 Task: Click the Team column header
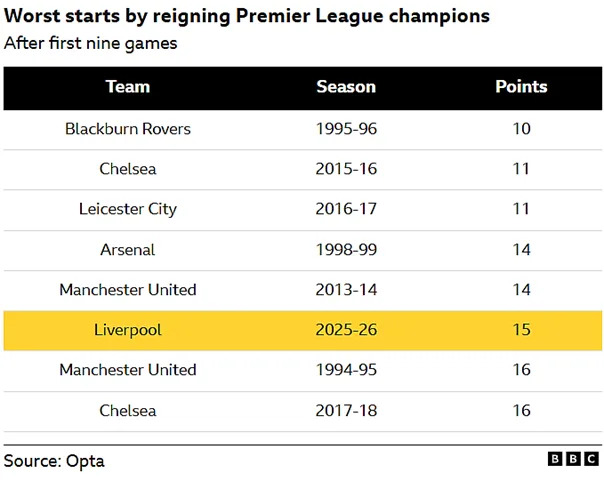pos(128,87)
